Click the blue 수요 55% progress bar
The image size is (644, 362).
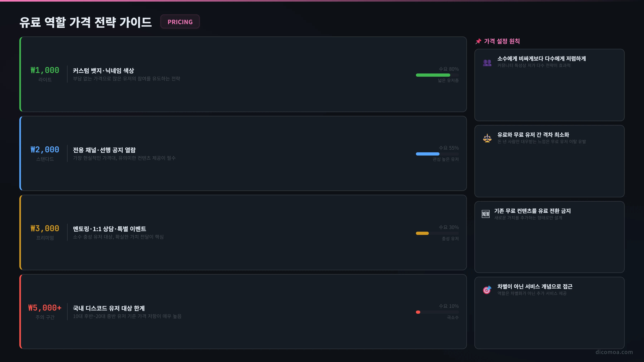(x=437, y=154)
